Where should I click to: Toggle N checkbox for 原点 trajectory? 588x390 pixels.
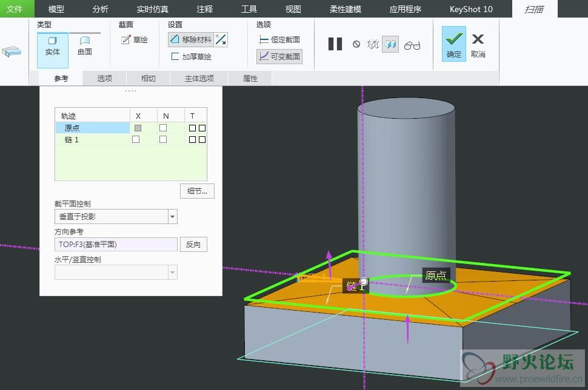point(162,128)
